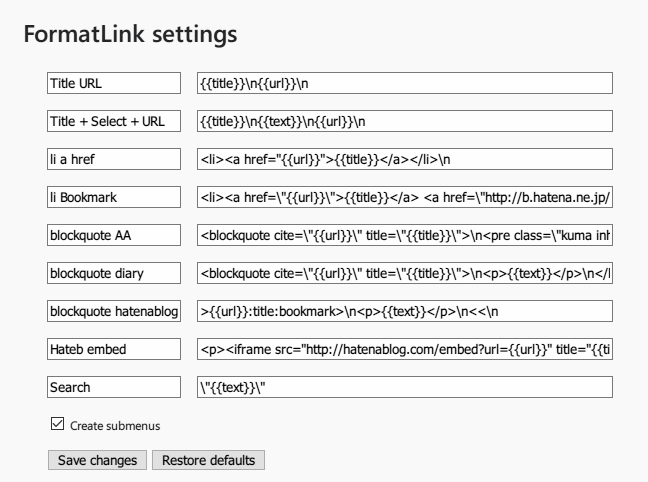Focus the blockquote hatenablog name field
648x482 pixels.
tap(114, 311)
